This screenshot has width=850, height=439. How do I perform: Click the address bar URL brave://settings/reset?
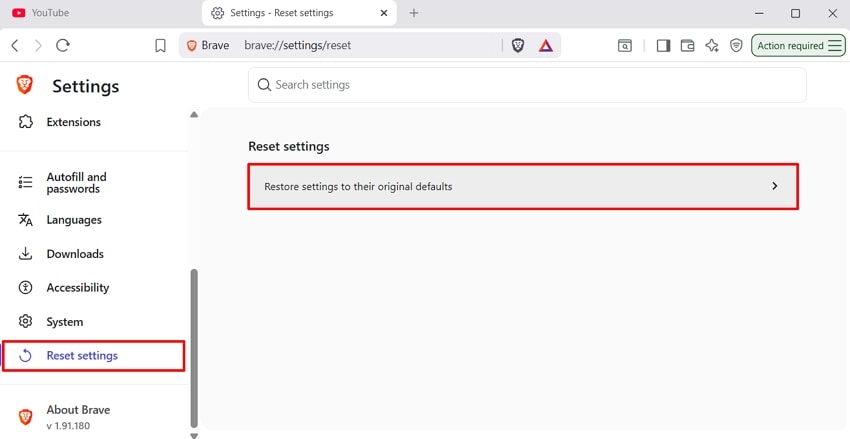click(x=298, y=46)
